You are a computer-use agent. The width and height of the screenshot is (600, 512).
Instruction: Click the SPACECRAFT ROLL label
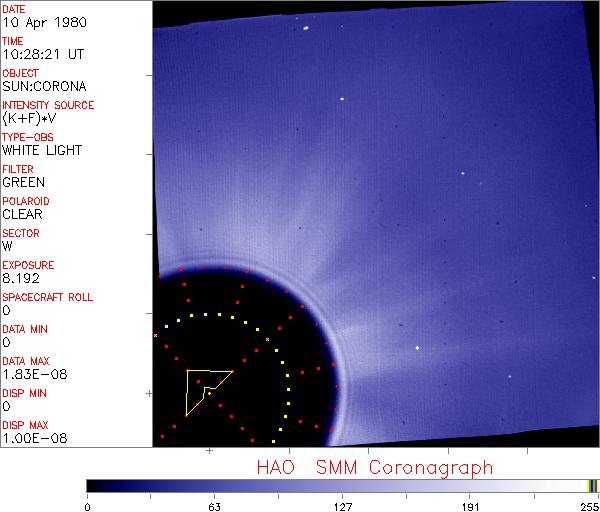[x=48, y=297]
